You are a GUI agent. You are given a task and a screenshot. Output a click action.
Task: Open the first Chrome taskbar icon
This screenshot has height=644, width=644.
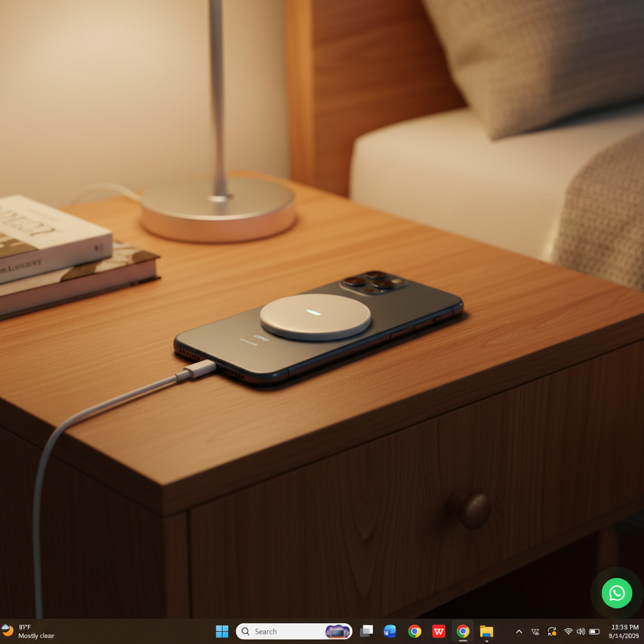pyautogui.click(x=414, y=631)
